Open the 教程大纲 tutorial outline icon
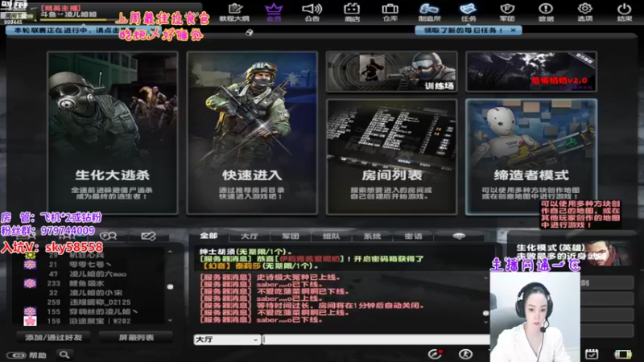 (x=234, y=12)
